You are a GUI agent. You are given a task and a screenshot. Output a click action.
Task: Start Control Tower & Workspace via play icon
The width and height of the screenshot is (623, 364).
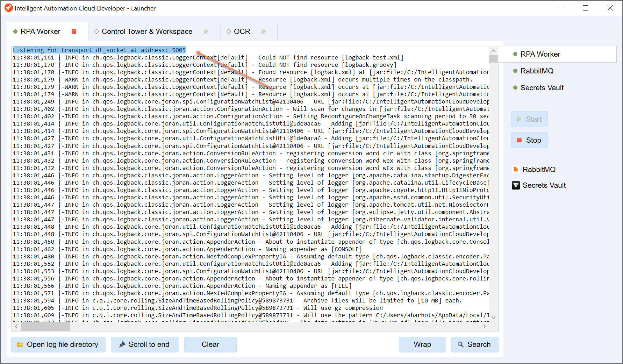206,31
